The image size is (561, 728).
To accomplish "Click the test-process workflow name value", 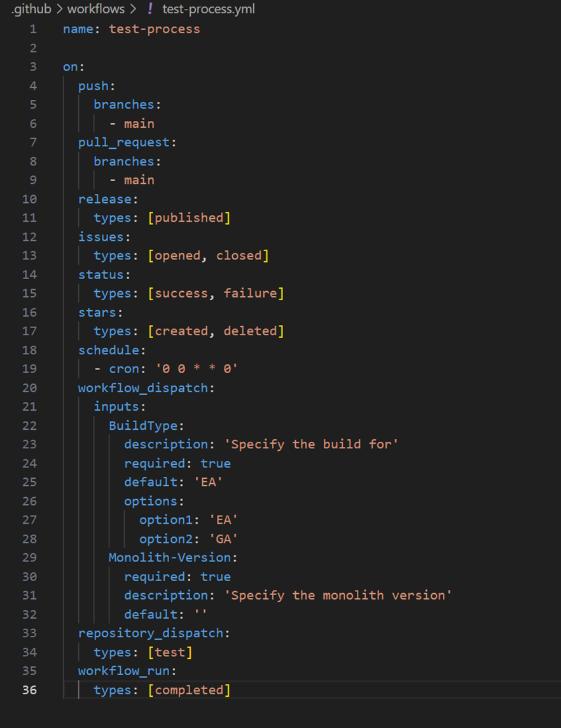I will tap(155, 29).
